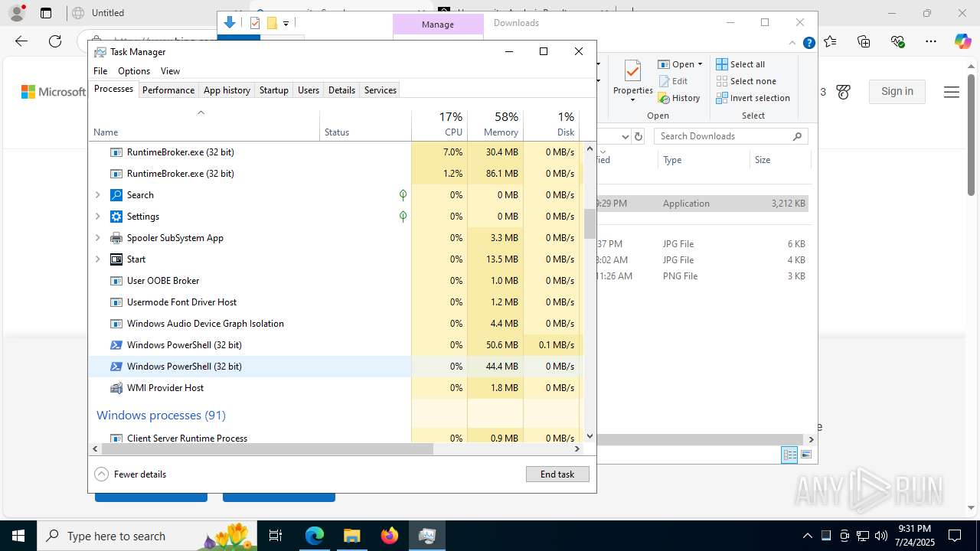Open the File menu in Task Manager
980x551 pixels.
click(100, 71)
